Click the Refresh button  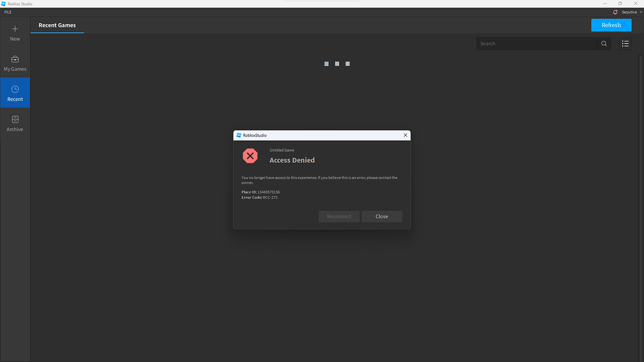click(x=611, y=25)
